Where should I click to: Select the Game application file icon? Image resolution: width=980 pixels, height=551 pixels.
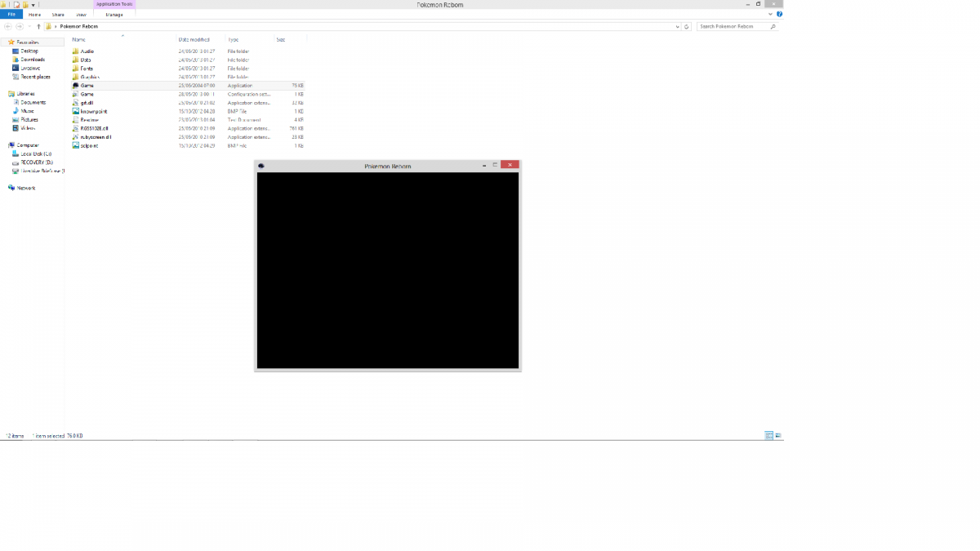tap(76, 85)
